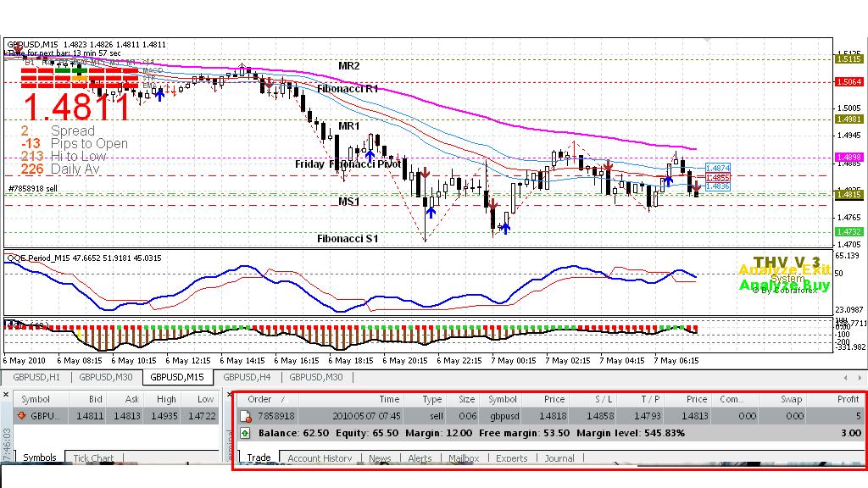The height and width of the screenshot is (488, 868).
Task: Sort trades by Time column
Action: click(x=352, y=399)
